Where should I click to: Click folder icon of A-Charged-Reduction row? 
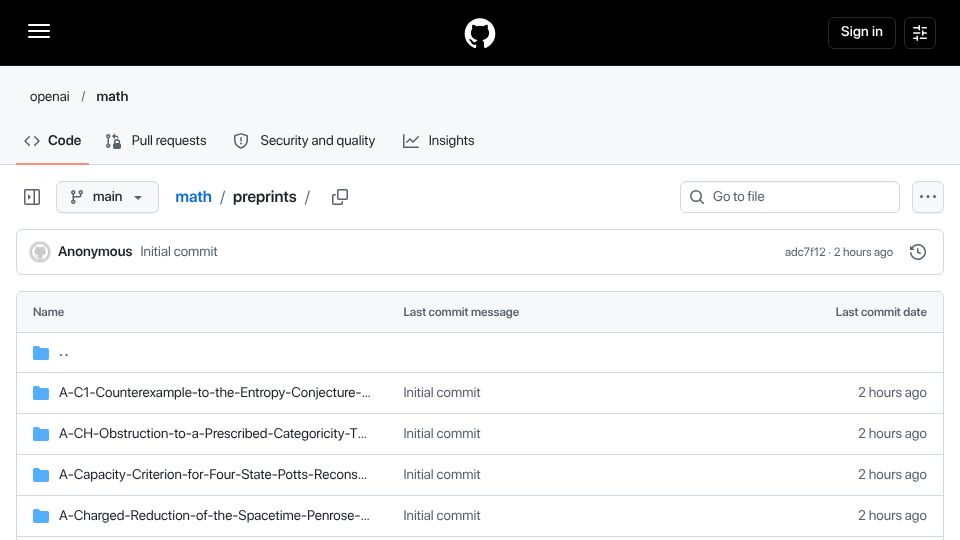tap(41, 516)
